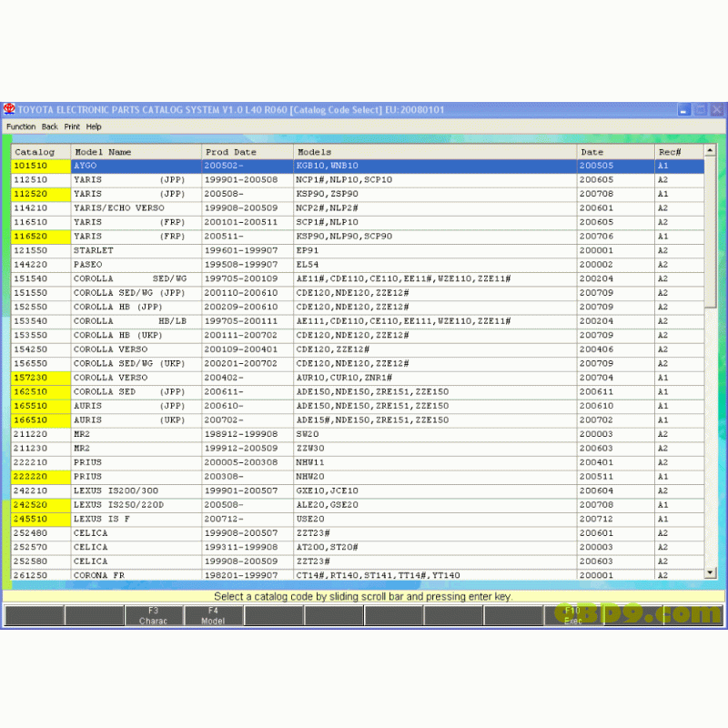Screen dimensions: 728x728
Task: Open the Help menu
Action: click(x=94, y=126)
